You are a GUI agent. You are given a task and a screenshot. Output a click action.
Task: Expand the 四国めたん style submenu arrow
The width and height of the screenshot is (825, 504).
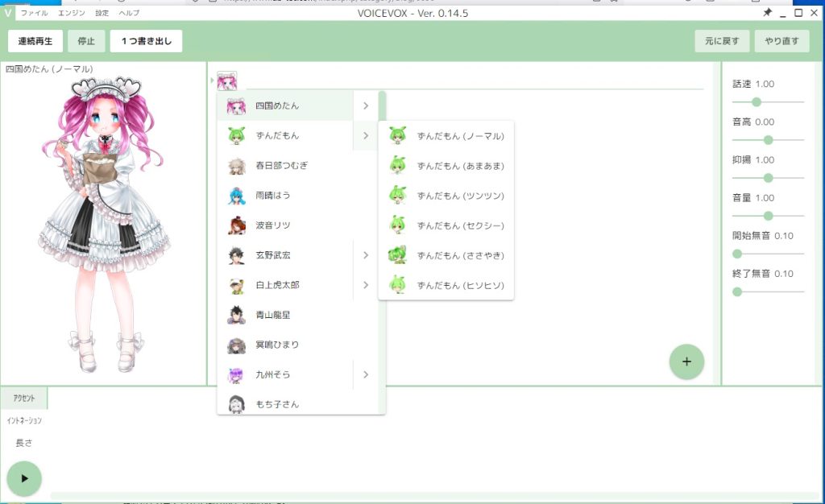tap(366, 106)
